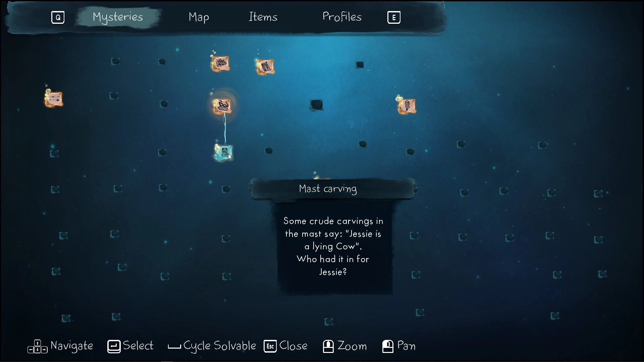Image resolution: width=644 pixels, height=362 pixels.
Task: Open the Mysteries tab
Action: pos(118,17)
